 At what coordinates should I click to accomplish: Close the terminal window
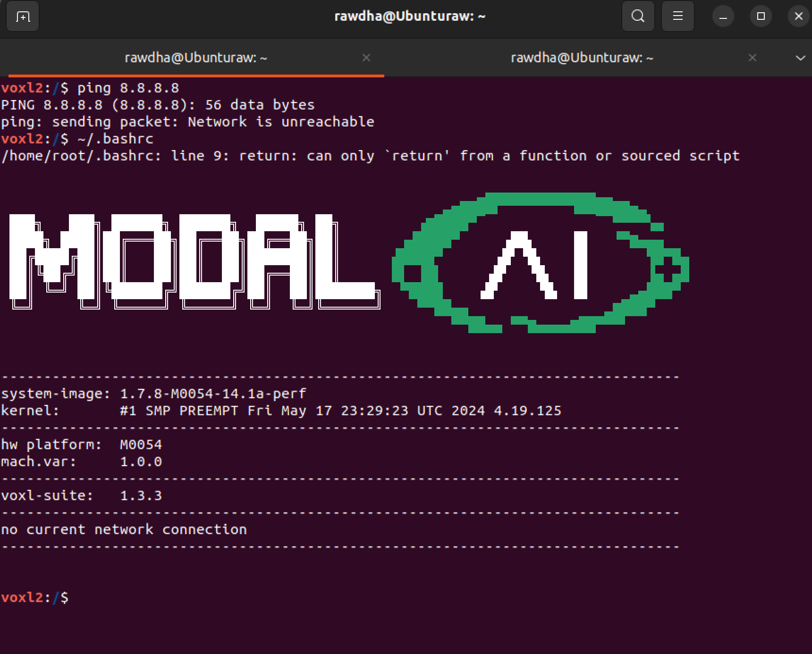coord(798,17)
